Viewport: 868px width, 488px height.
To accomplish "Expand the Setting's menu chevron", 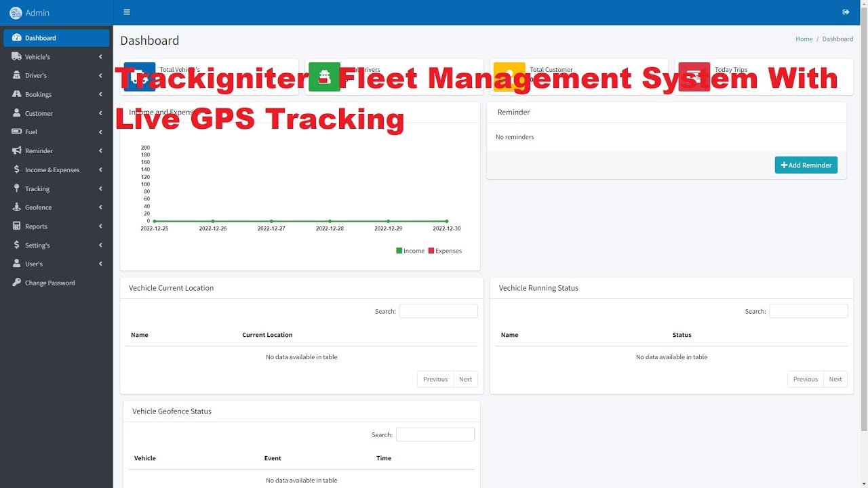I will point(100,245).
